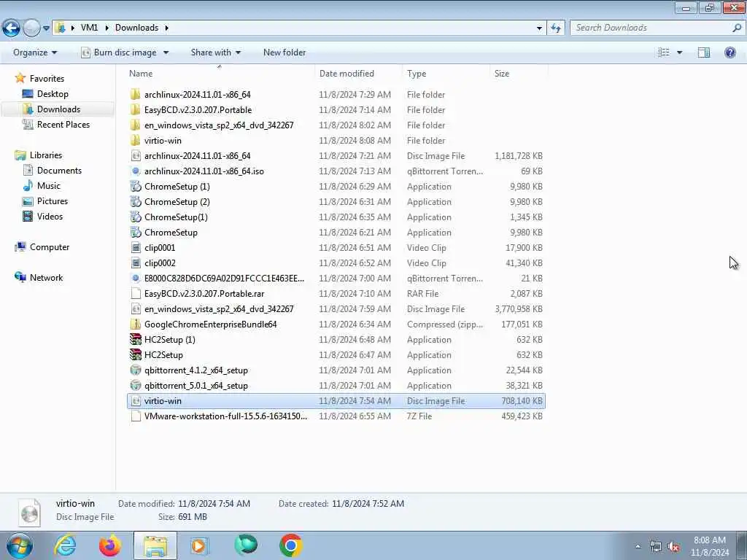Screen dimensions: 747x560
Task: Click the New folder button
Action: click(285, 52)
